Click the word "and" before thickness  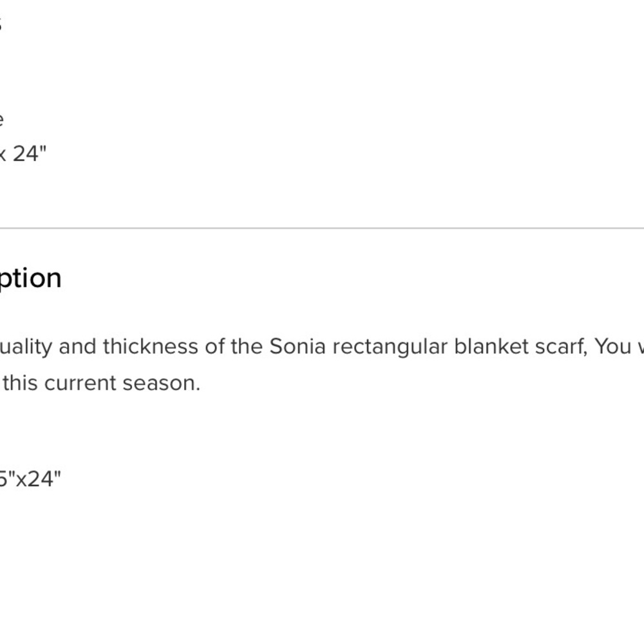point(79,346)
